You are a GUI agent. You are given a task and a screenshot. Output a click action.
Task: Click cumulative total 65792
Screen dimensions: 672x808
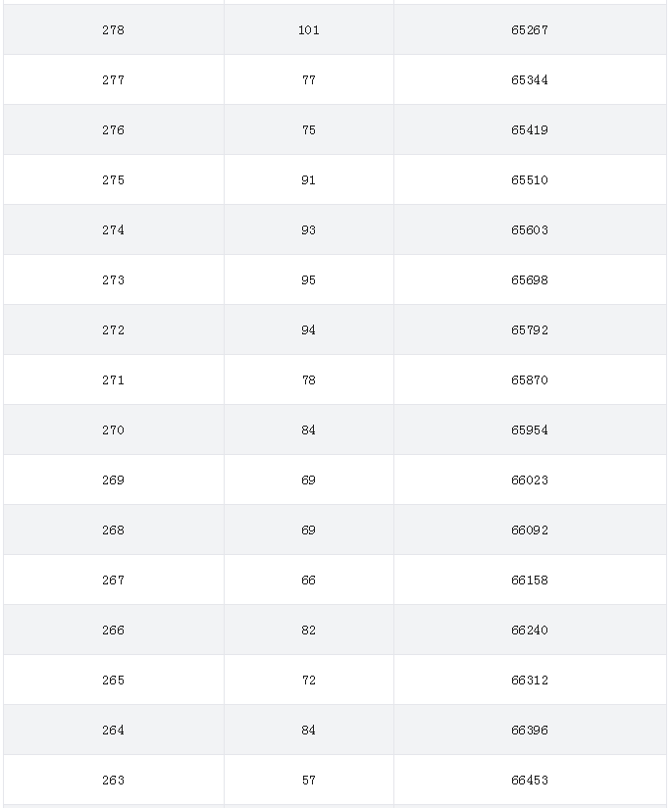click(x=530, y=329)
